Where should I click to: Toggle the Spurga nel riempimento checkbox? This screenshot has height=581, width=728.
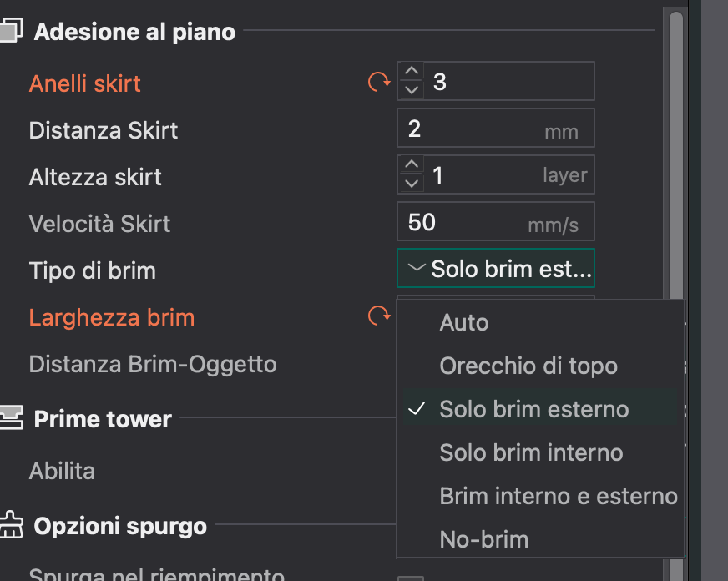(x=410, y=578)
